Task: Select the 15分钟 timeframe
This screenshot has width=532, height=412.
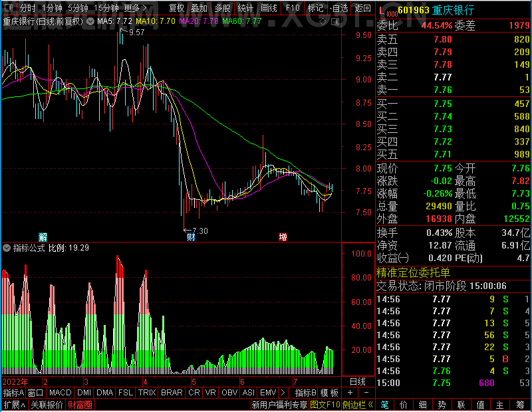Action: [106, 8]
